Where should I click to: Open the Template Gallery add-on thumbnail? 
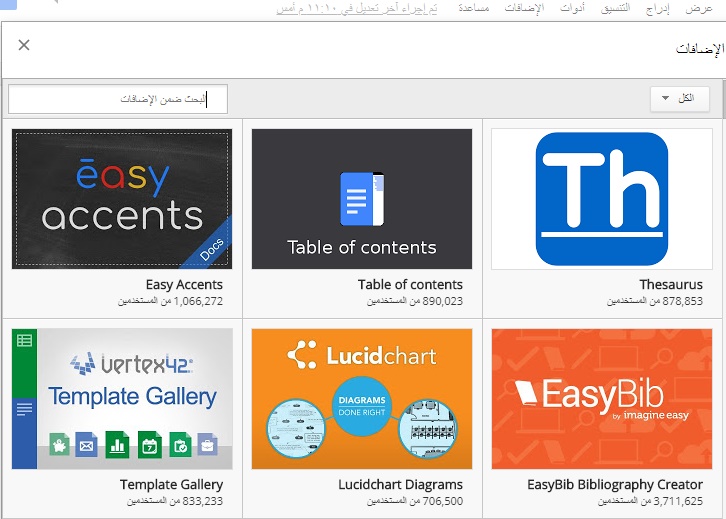tap(122, 399)
